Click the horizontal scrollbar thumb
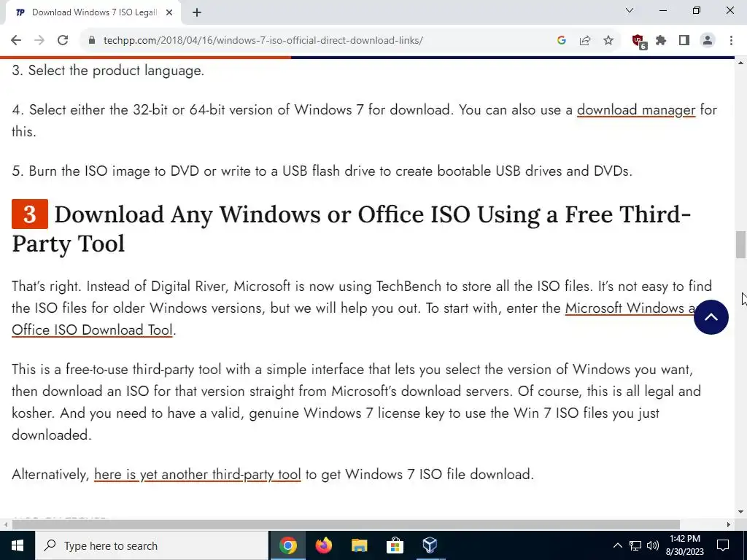 click(x=346, y=525)
